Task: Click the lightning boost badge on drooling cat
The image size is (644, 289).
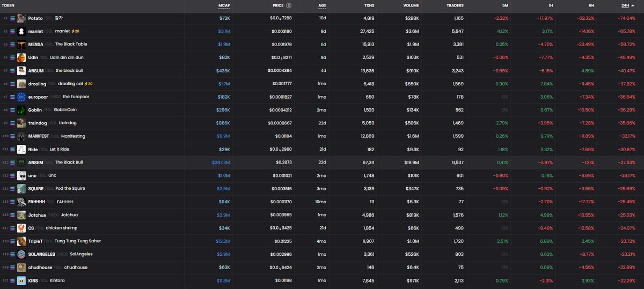Action: tap(89, 84)
